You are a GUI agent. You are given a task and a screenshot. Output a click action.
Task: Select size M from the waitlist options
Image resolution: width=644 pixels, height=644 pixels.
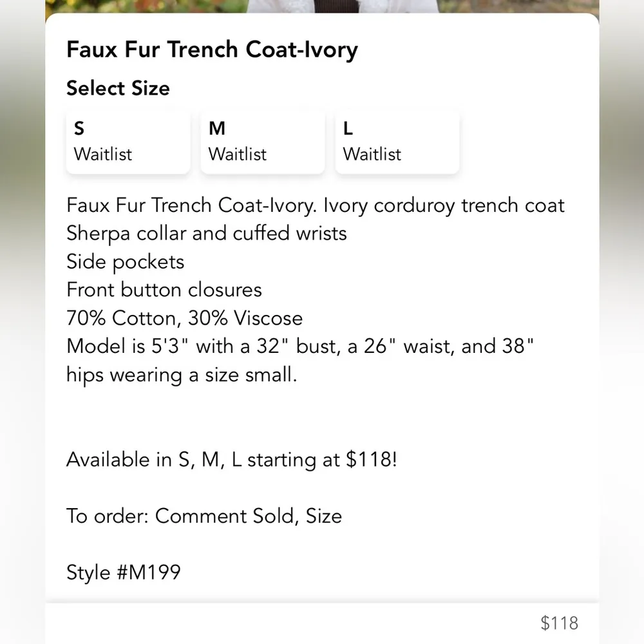pyautogui.click(x=262, y=141)
